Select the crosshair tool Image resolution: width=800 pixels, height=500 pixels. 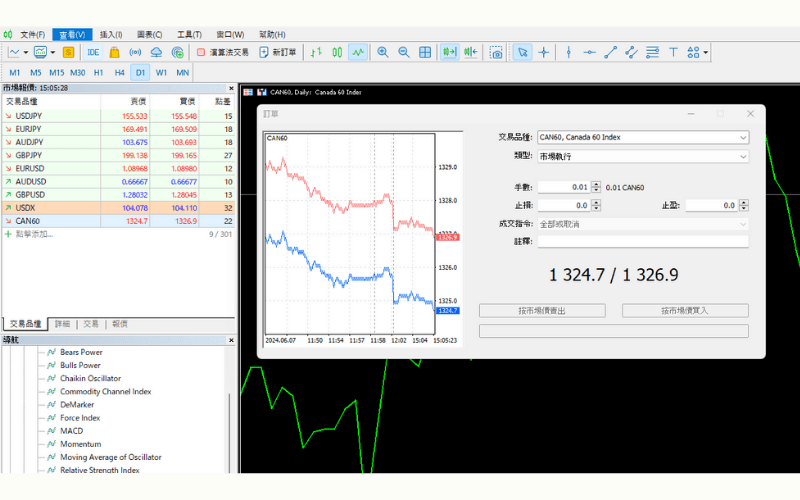click(x=544, y=52)
